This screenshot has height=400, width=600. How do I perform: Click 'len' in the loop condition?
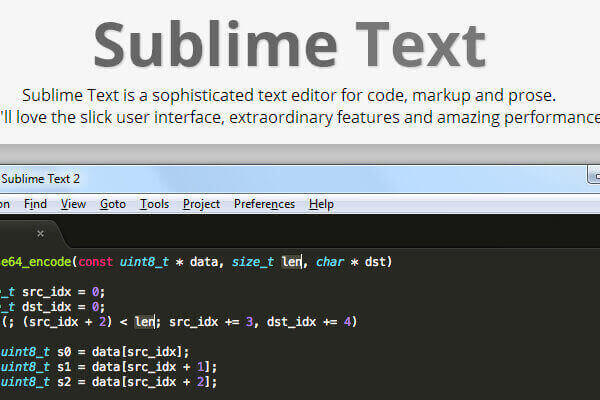145,322
